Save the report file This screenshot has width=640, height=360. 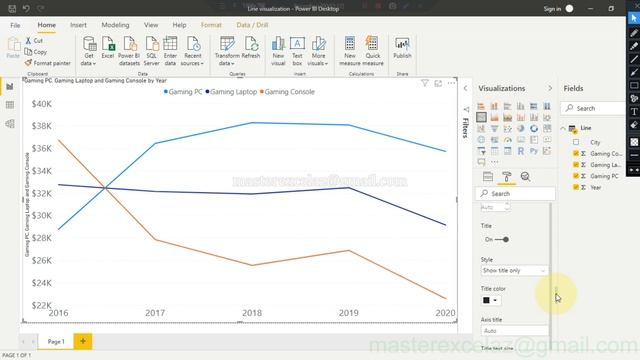tap(12, 9)
